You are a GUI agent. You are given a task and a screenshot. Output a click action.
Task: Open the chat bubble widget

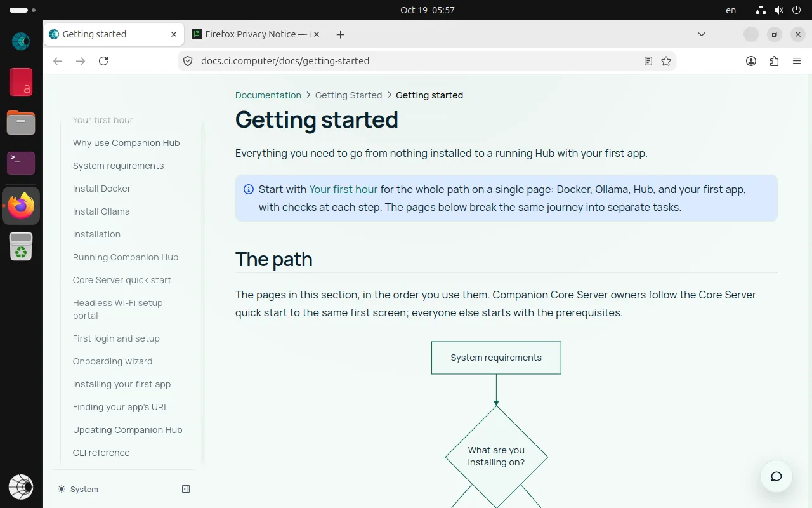776,476
